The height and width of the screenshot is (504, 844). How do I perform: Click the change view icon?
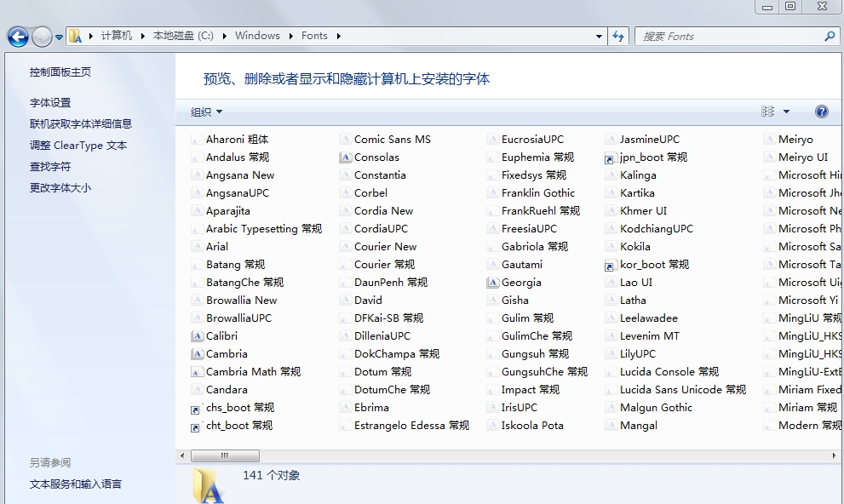(x=767, y=112)
